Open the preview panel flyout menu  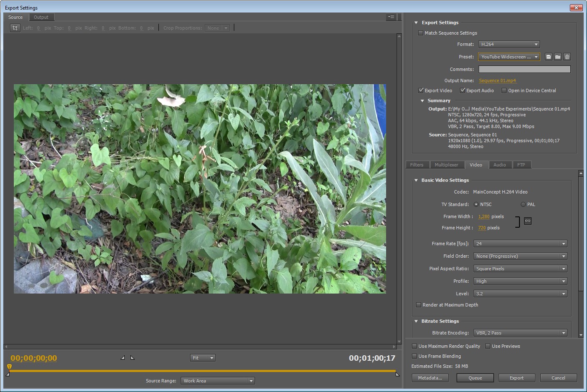point(391,17)
